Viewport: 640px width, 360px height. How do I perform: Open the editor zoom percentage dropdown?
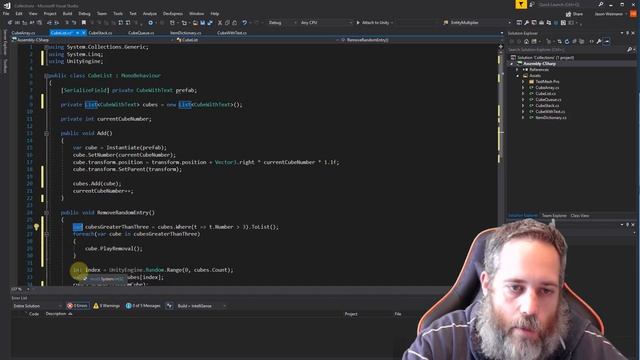(20, 289)
